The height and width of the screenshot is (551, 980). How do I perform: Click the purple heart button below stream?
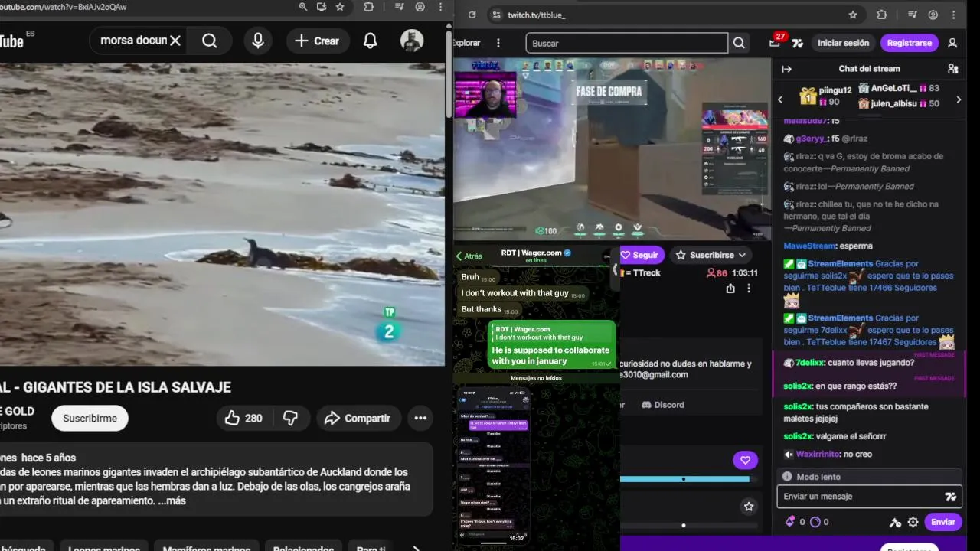pyautogui.click(x=745, y=460)
